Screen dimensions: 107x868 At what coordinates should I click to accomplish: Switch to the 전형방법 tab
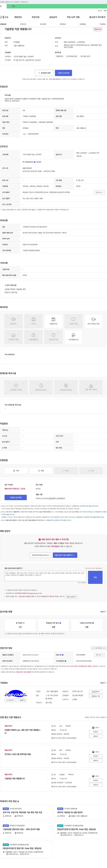83,24
